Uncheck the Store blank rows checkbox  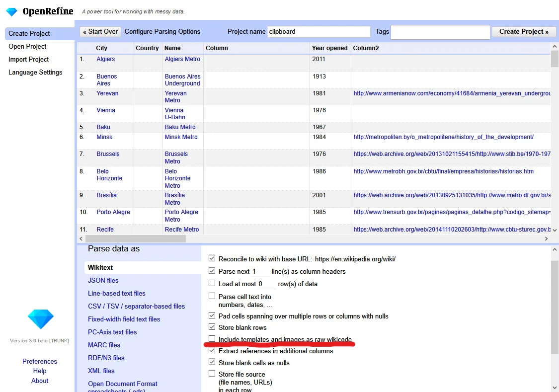(212, 327)
